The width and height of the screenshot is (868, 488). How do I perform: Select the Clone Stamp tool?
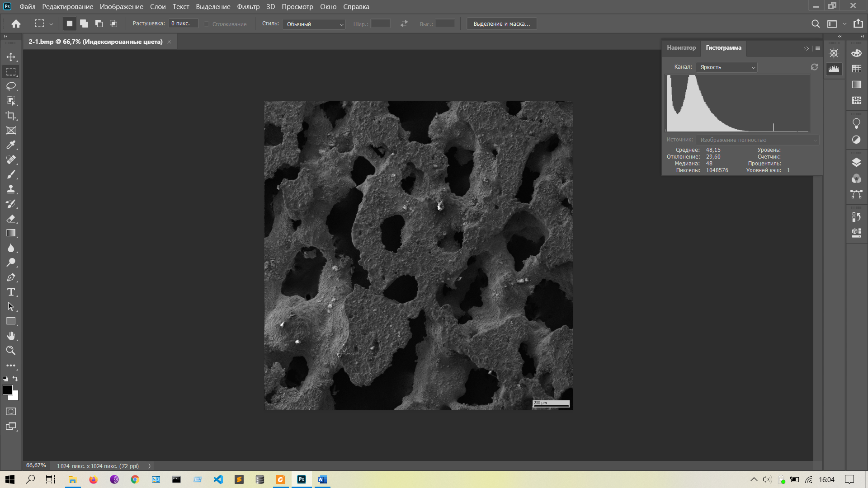pyautogui.click(x=11, y=189)
